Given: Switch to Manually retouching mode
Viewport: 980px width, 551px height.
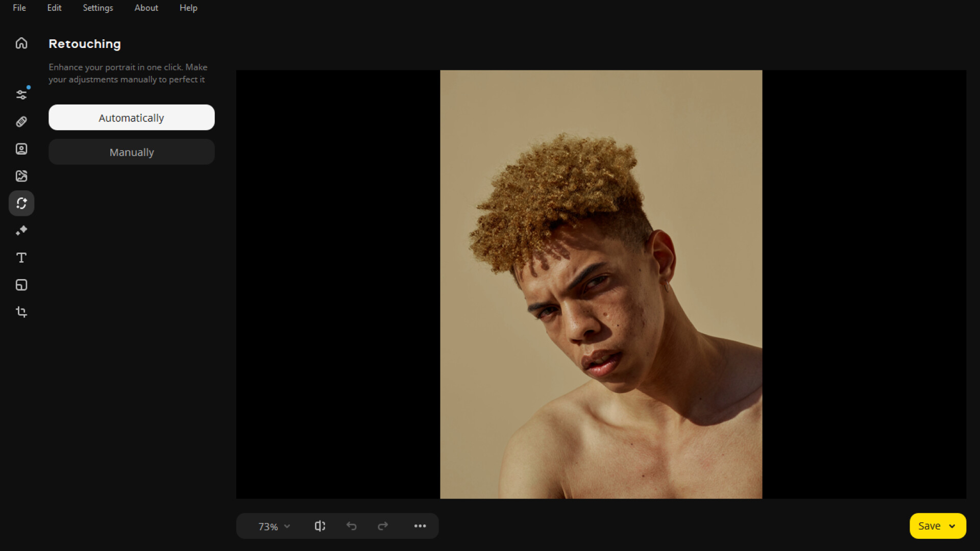Looking at the screenshot, I should (131, 152).
